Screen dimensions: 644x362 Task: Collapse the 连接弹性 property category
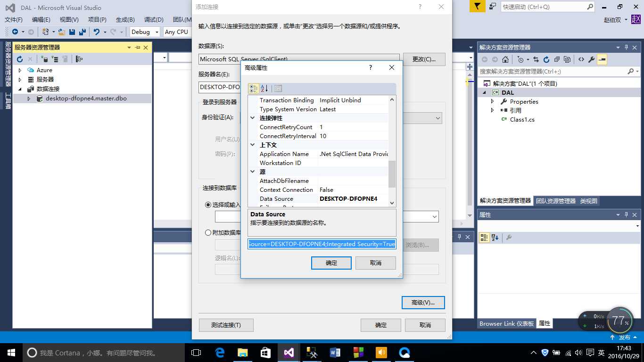(253, 118)
